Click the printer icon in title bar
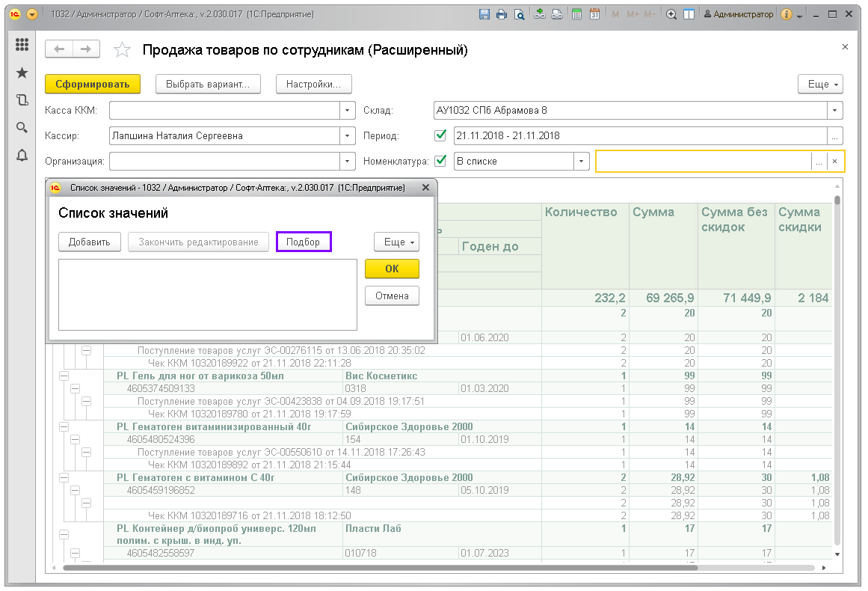 pyautogui.click(x=502, y=14)
